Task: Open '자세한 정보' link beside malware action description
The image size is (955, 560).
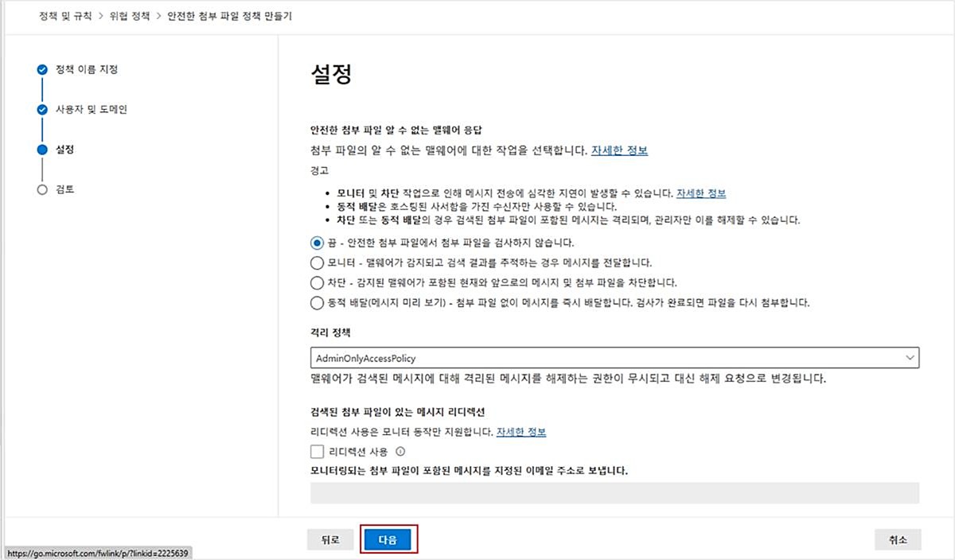Action: 619,150
